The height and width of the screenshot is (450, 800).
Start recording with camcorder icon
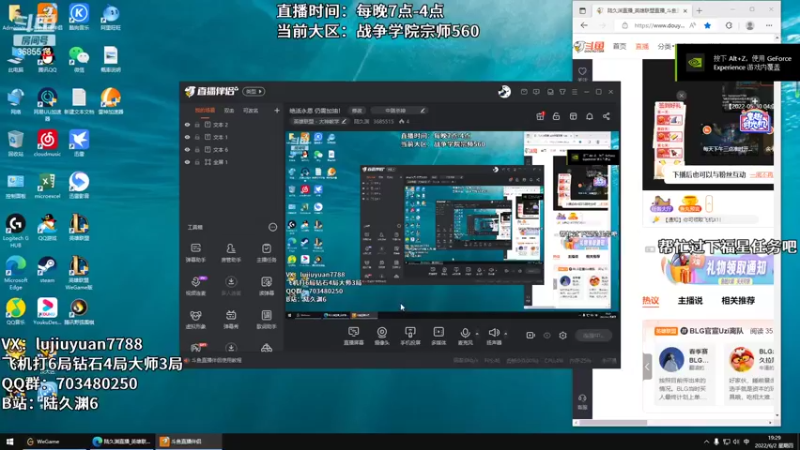coord(531,335)
